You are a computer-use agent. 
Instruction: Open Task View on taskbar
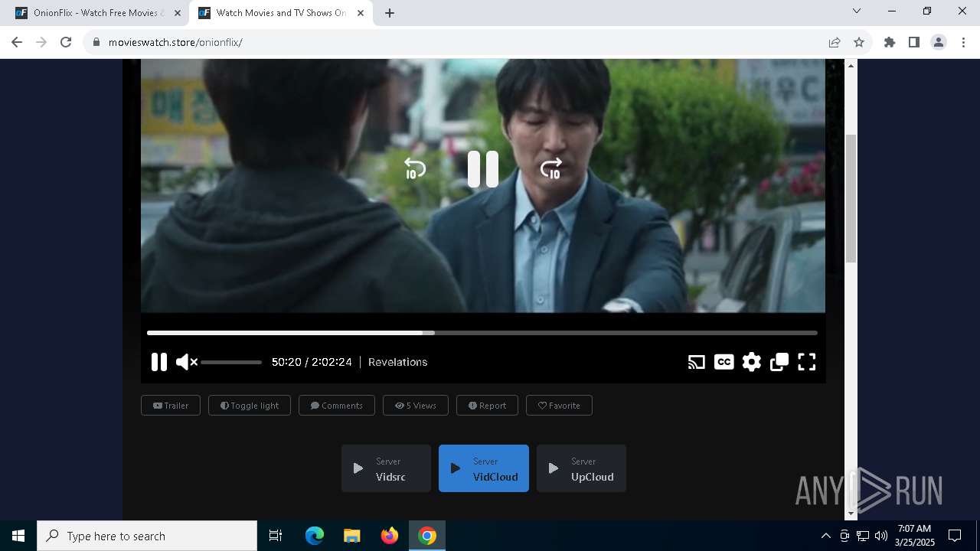pos(276,536)
